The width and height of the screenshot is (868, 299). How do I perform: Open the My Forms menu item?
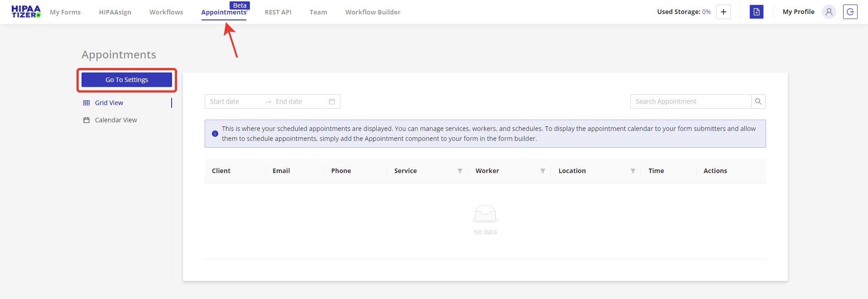(x=65, y=12)
